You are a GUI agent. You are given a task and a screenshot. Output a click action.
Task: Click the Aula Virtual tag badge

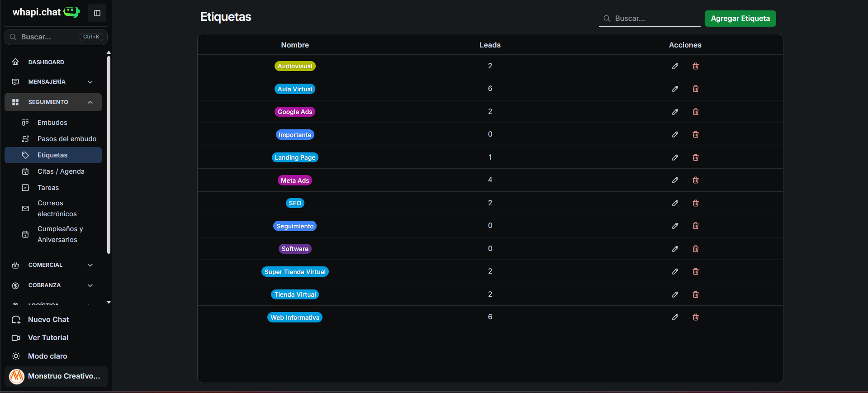[295, 89]
